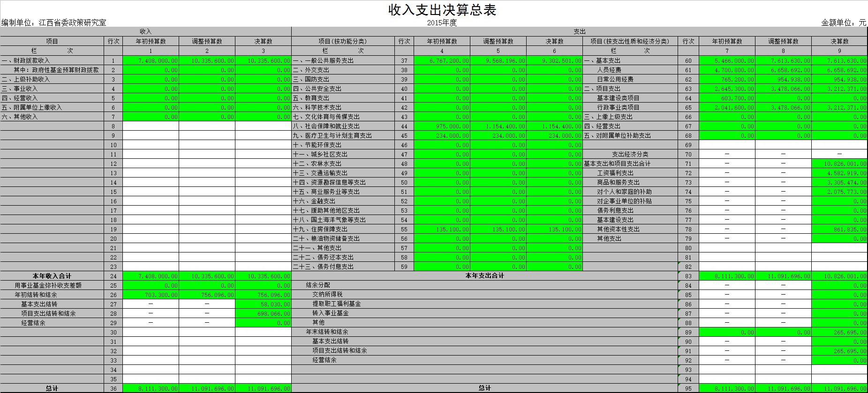This screenshot has width=868, height=393.
Task: Select the value 58,030.00
Action: pyautogui.click(x=263, y=304)
